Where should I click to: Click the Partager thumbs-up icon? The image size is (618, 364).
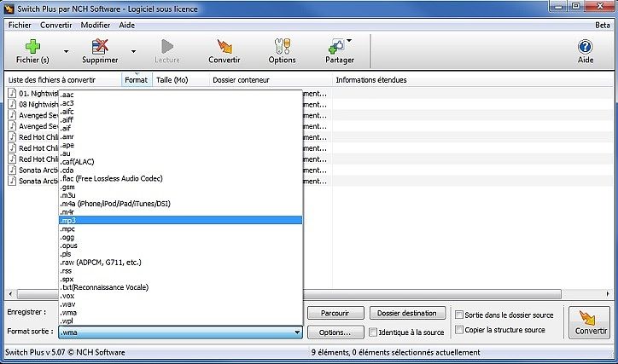click(x=339, y=47)
